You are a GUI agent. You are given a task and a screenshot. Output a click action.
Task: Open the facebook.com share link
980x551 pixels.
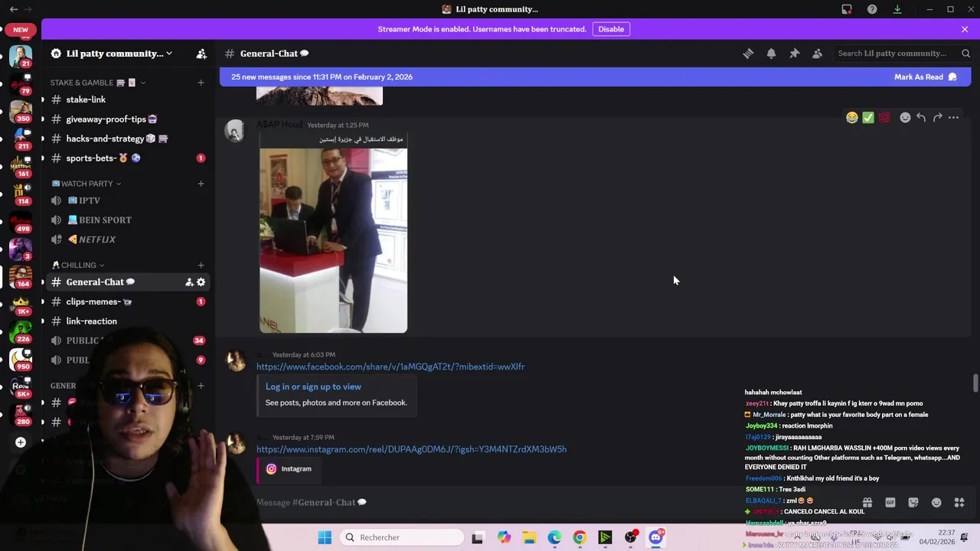pos(390,367)
